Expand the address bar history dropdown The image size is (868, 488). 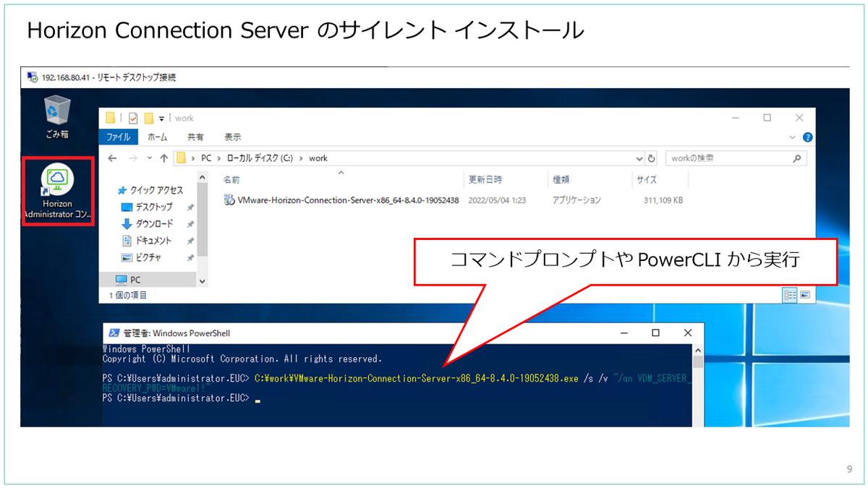(639, 158)
